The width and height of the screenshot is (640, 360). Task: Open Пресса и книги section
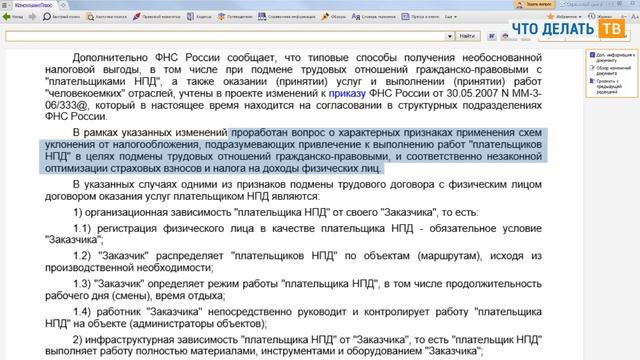click(420, 17)
